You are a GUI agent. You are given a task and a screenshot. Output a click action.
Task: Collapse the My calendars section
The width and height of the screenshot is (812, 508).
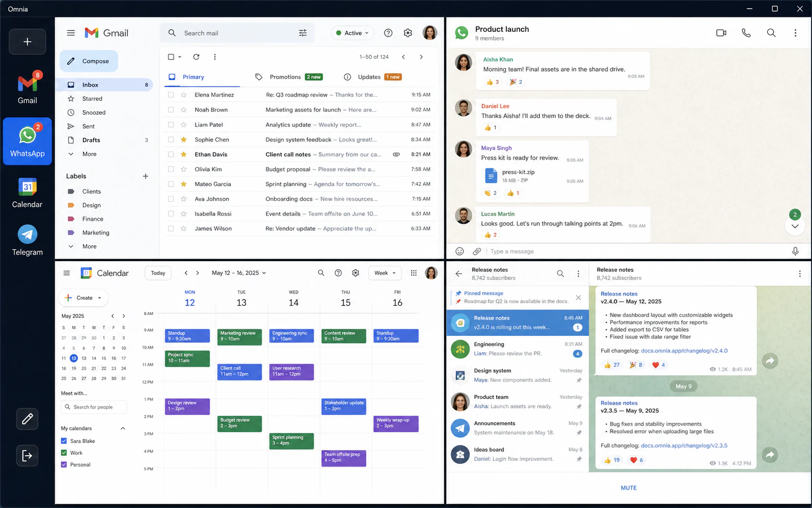point(123,428)
